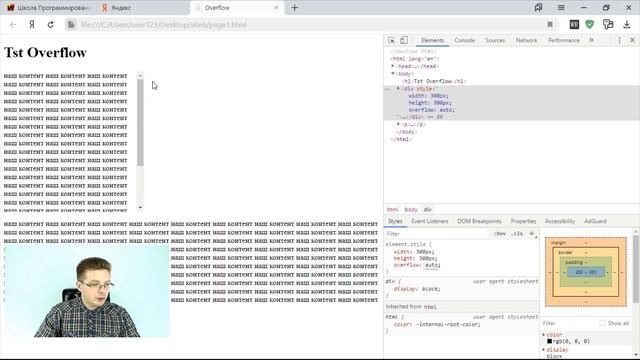Click the Styles pane vertical scrollbar
This screenshot has width=640, height=360.
point(636,269)
